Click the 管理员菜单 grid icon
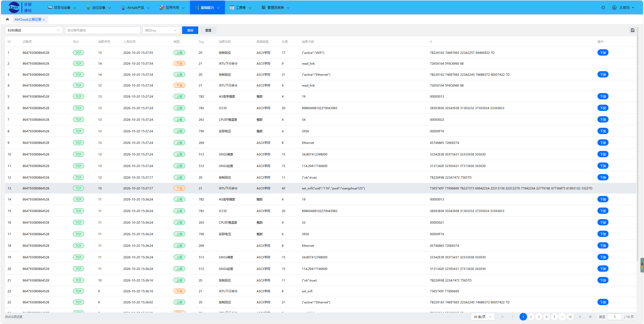The width and height of the screenshot is (644, 324). pos(263,8)
